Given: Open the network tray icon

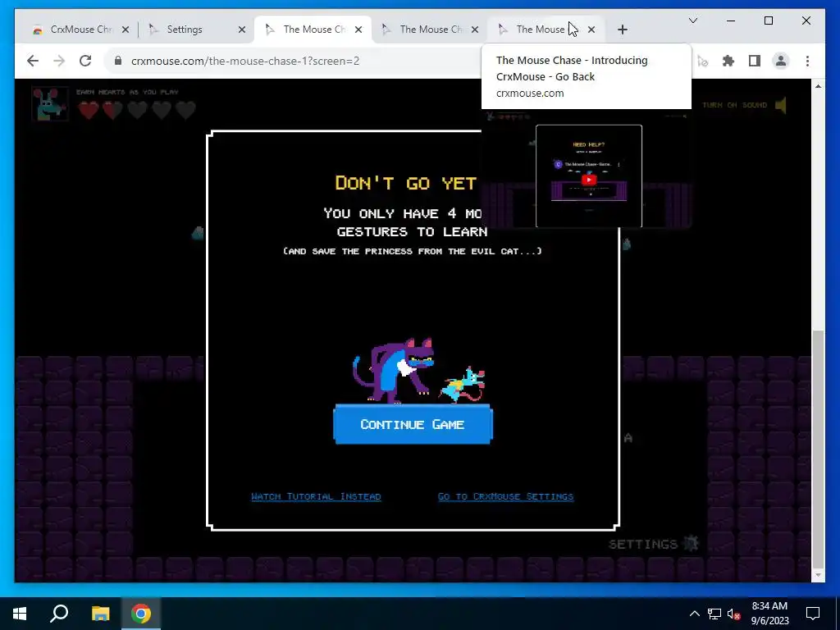Looking at the screenshot, I should pos(714,614).
